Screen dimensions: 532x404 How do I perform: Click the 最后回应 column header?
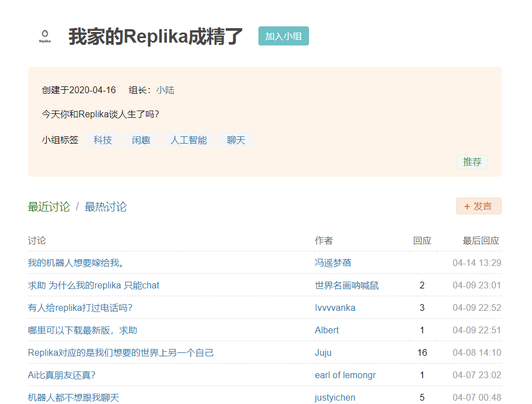(481, 241)
